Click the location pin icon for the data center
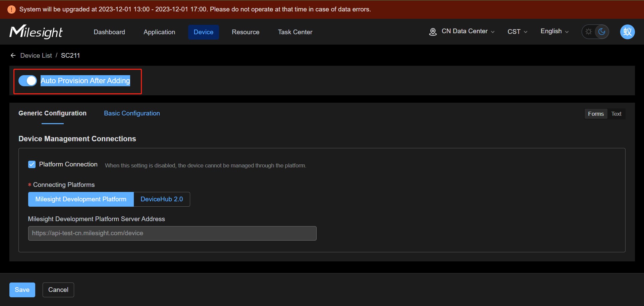 click(433, 32)
